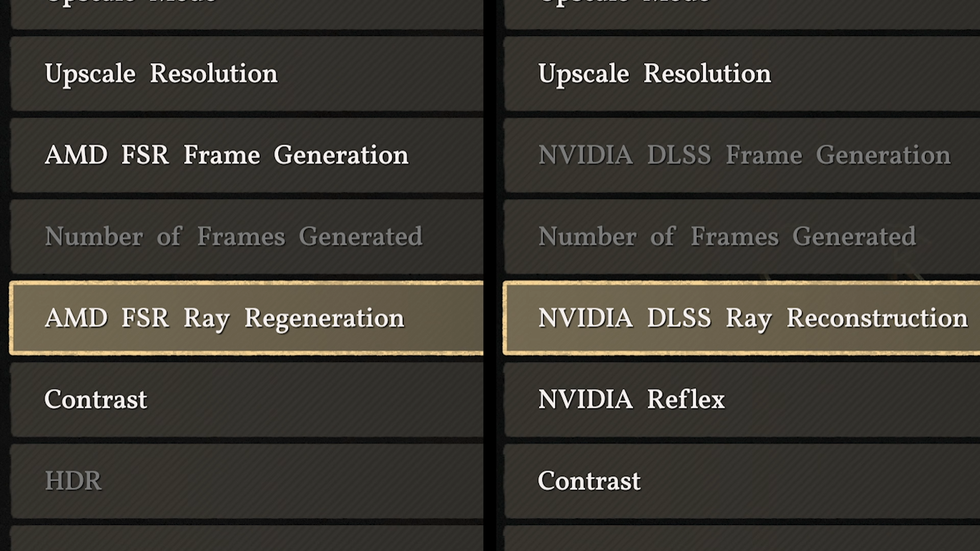
Task: Click the partially visible row below HDR
Action: [x=245, y=540]
